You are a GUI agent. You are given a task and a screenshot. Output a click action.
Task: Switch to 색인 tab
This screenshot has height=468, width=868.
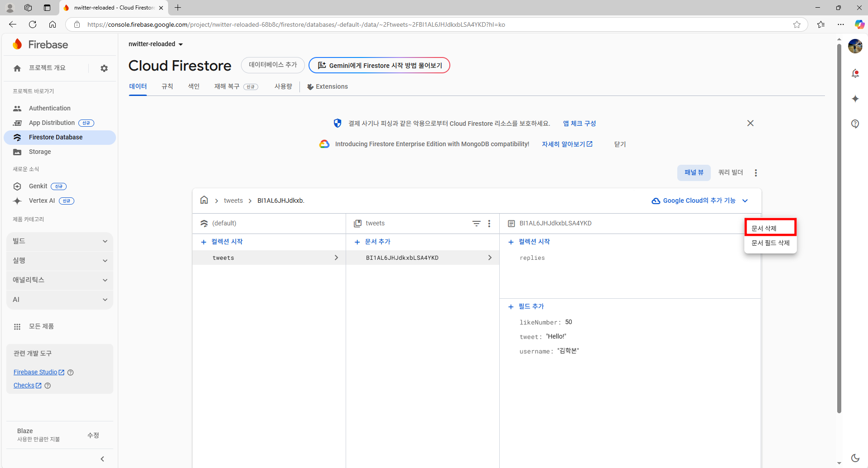point(194,86)
